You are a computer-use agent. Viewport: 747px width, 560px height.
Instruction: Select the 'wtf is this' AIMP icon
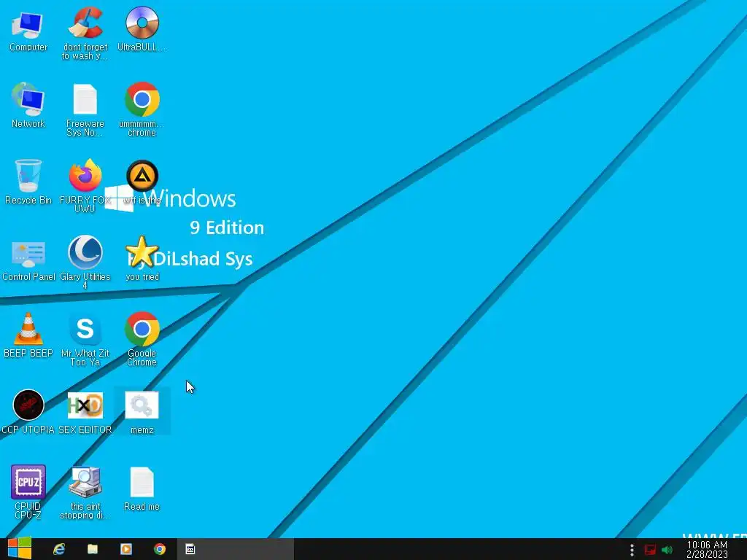(x=142, y=182)
